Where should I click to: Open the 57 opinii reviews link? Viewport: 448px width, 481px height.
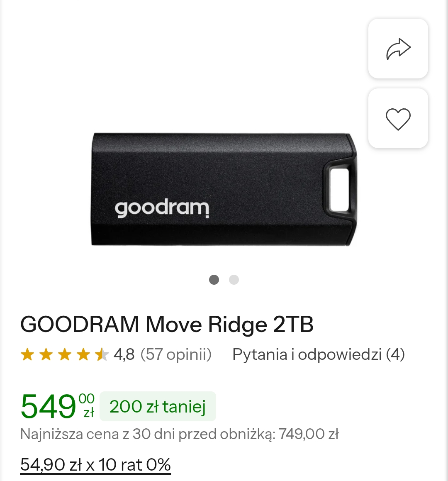click(x=176, y=355)
